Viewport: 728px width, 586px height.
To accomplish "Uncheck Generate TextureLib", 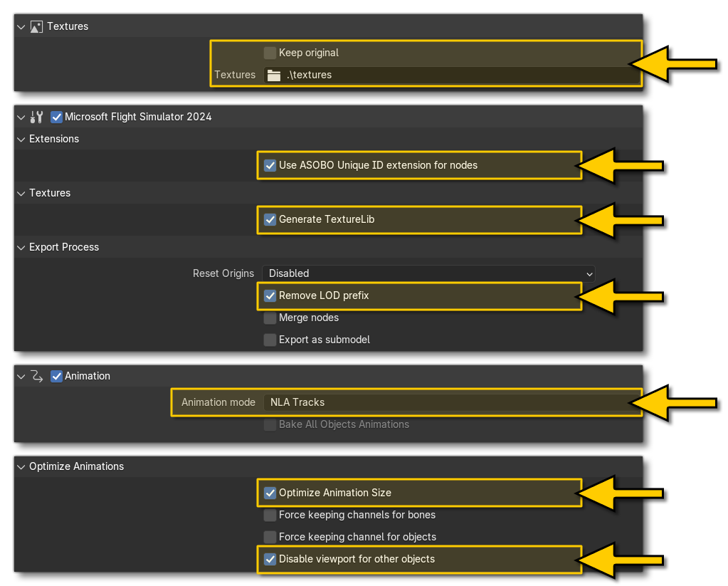I will (x=270, y=219).
